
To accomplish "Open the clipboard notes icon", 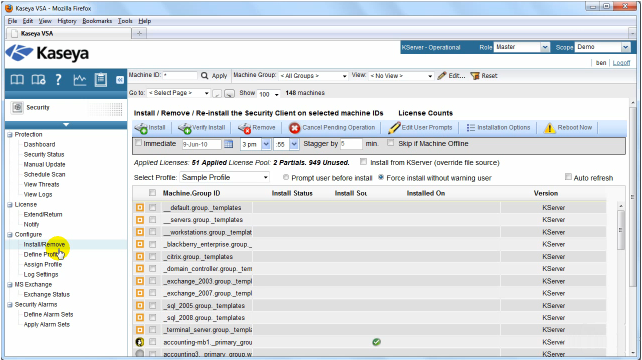I will tap(100, 79).
